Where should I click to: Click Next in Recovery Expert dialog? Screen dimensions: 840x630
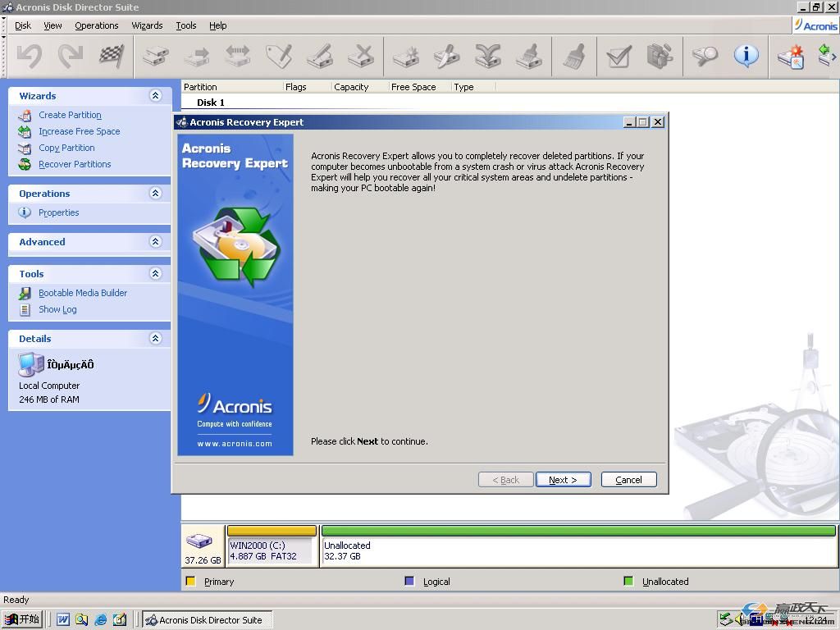(x=563, y=479)
